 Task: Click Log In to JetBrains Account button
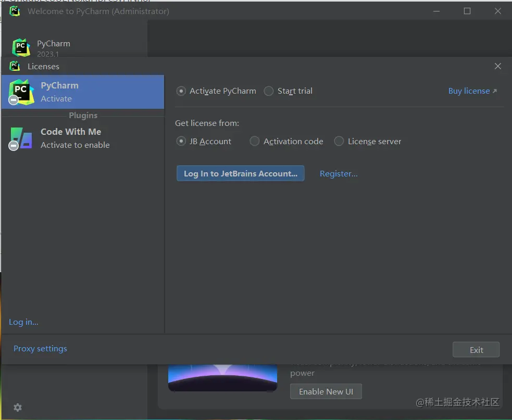pyautogui.click(x=240, y=173)
